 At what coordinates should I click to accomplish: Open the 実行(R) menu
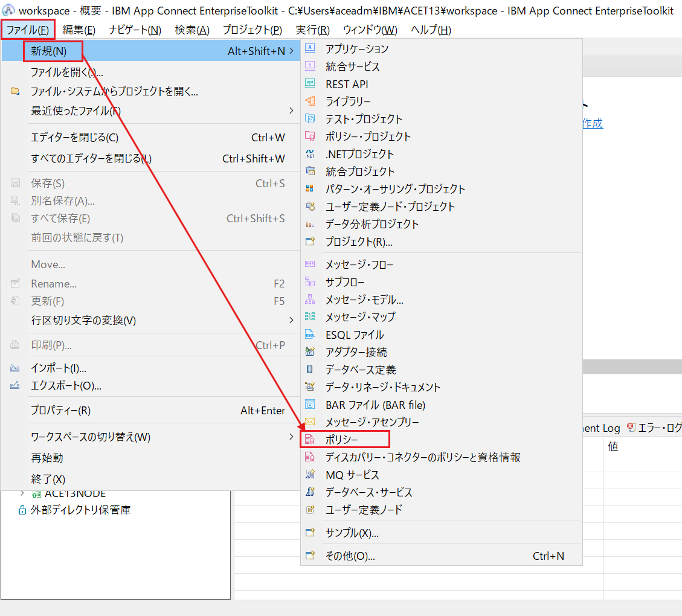(x=312, y=30)
